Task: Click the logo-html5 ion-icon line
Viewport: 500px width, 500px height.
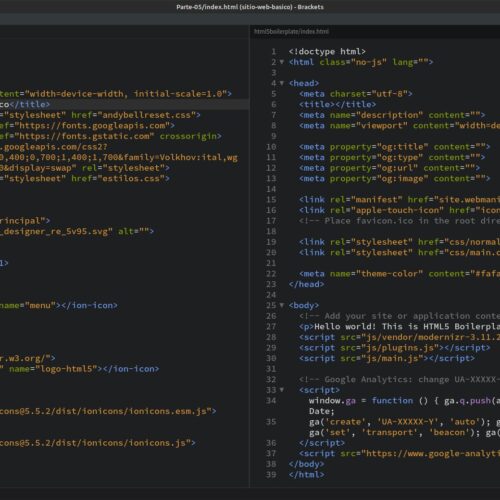Action: click(x=80, y=369)
